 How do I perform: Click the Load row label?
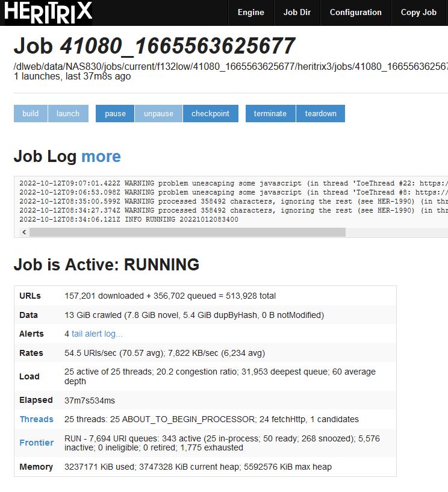point(29,376)
